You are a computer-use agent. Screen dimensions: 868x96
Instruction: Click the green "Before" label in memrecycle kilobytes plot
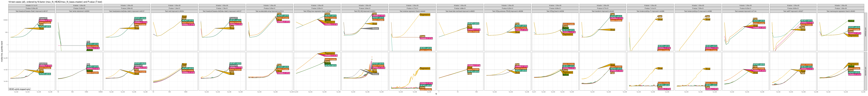tap(851, 21)
